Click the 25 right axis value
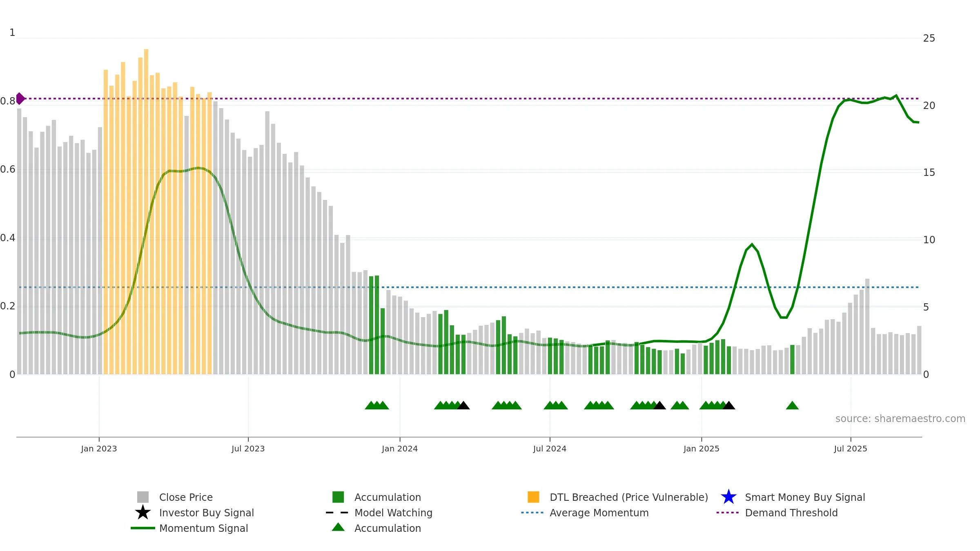980x551 pixels. pyautogui.click(x=929, y=38)
